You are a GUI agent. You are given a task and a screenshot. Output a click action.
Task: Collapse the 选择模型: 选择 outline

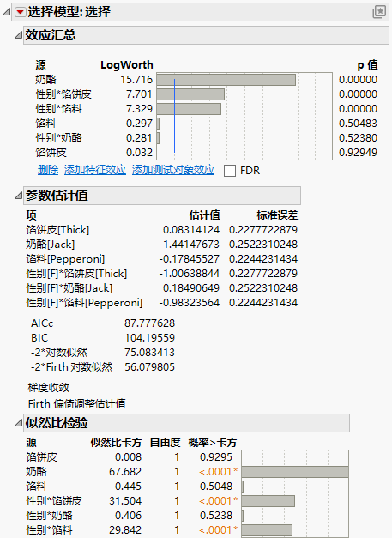coord(6,12)
